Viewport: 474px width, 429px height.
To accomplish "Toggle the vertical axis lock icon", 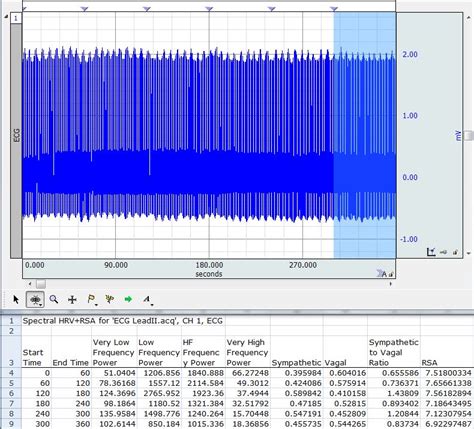I will click(455, 252).
